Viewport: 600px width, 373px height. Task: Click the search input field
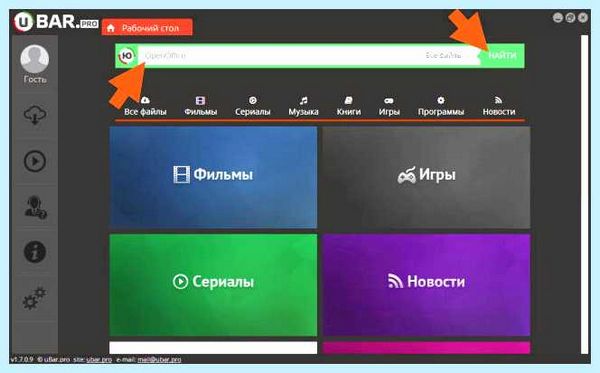279,56
